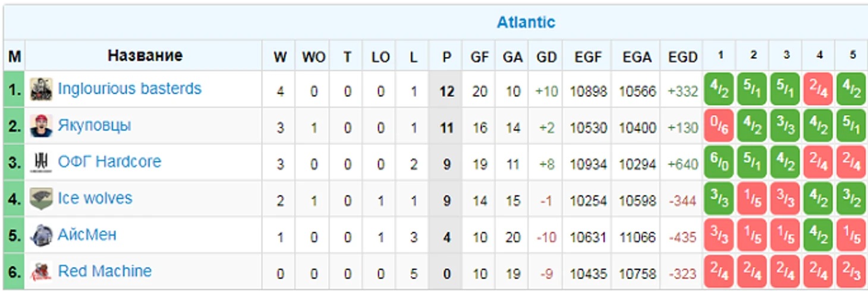Screen dimensions: 868x291
Task: Open the Red Machine team link
Action: (x=105, y=271)
